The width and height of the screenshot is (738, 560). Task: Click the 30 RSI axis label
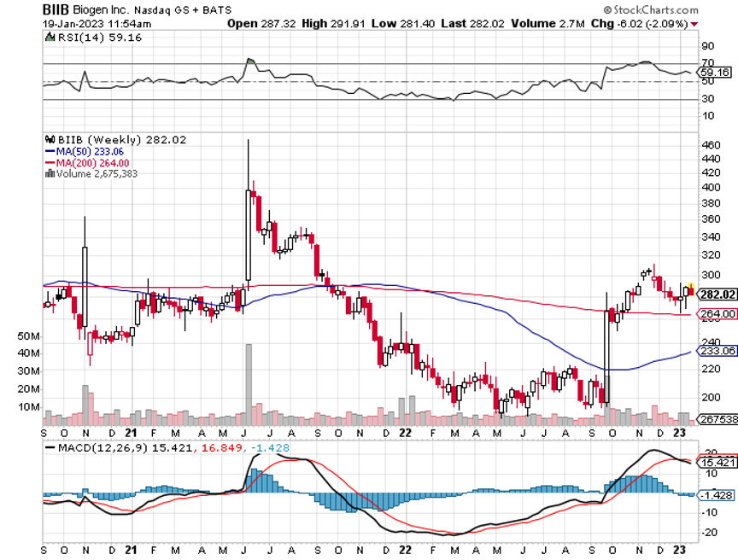point(707,98)
